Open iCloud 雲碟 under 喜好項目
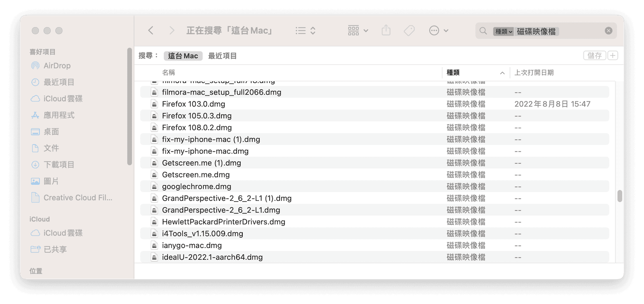 tap(63, 99)
